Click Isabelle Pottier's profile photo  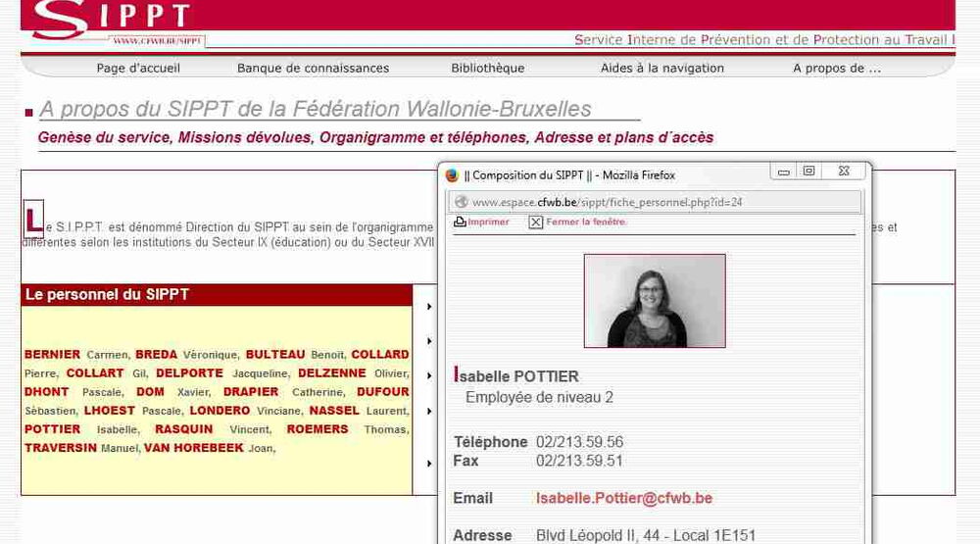[x=654, y=301]
